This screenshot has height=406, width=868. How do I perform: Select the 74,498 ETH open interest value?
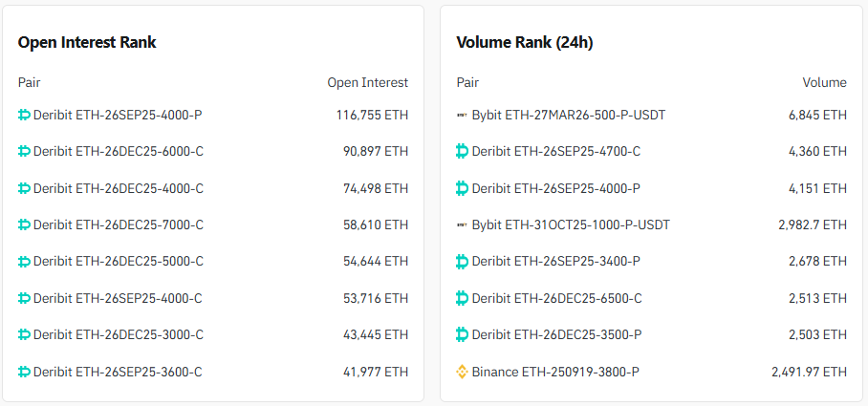coord(376,188)
